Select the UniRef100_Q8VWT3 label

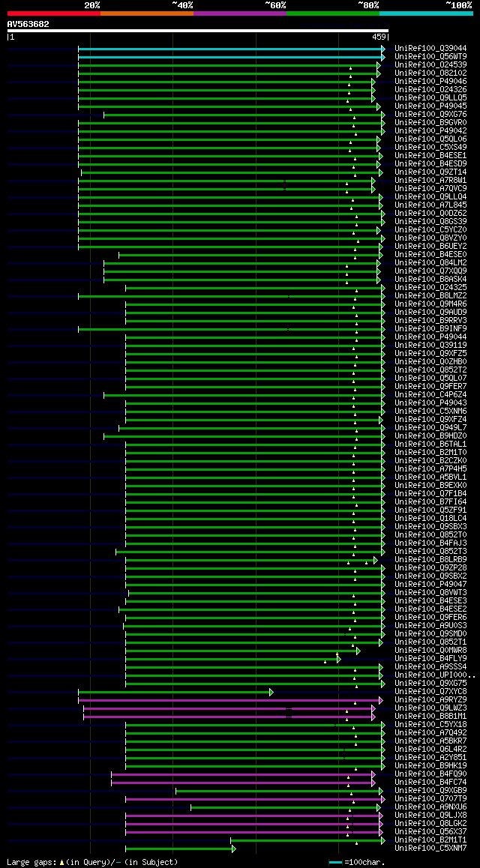click(430, 593)
